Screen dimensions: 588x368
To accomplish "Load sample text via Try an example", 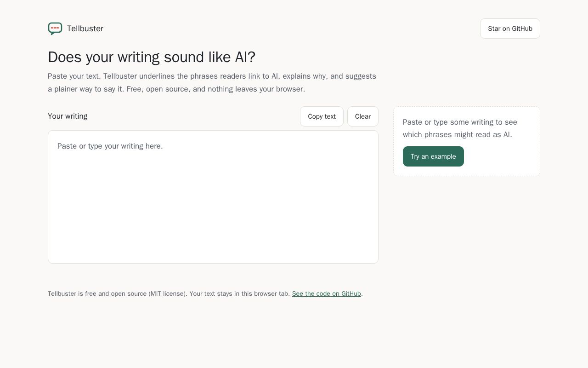I will tap(433, 156).
